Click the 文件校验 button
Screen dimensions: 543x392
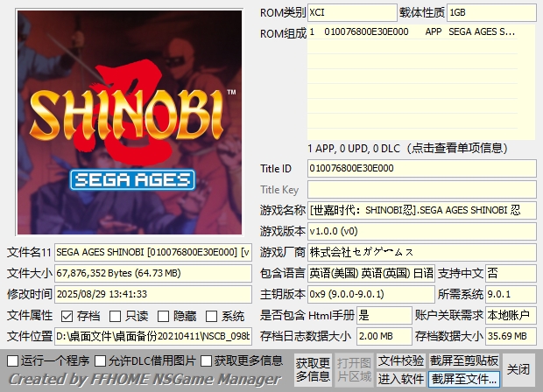coord(401,360)
